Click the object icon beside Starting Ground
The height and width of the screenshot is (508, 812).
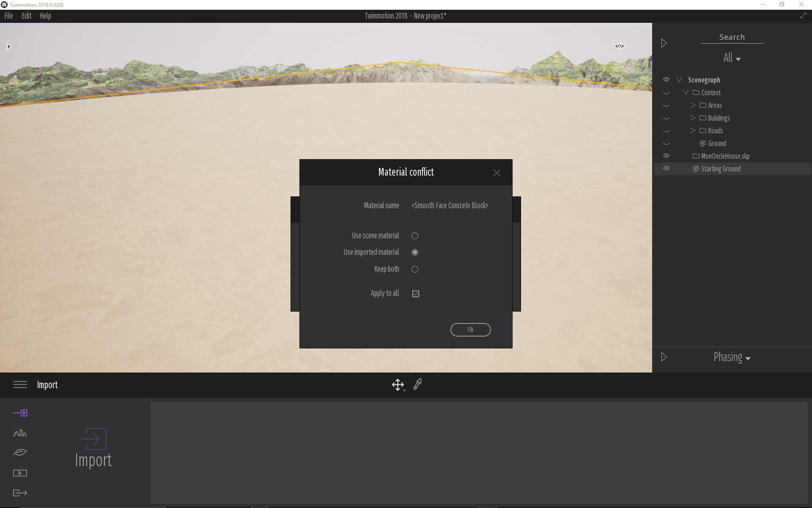696,168
